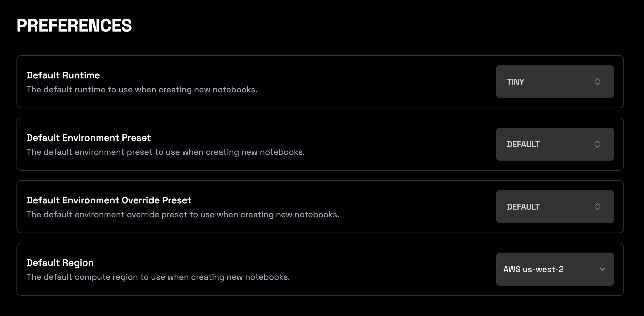
Task: Click DEFAULT value in Environment Preset row
Action: pos(523,144)
